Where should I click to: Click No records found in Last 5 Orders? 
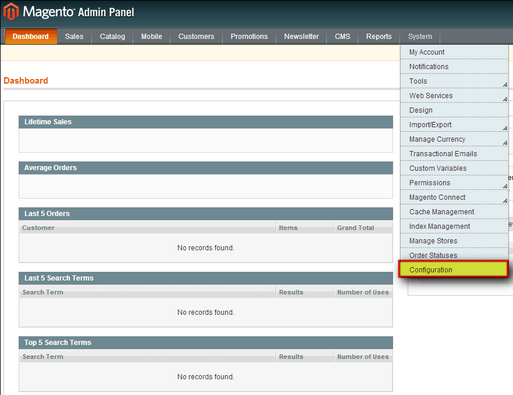click(205, 248)
